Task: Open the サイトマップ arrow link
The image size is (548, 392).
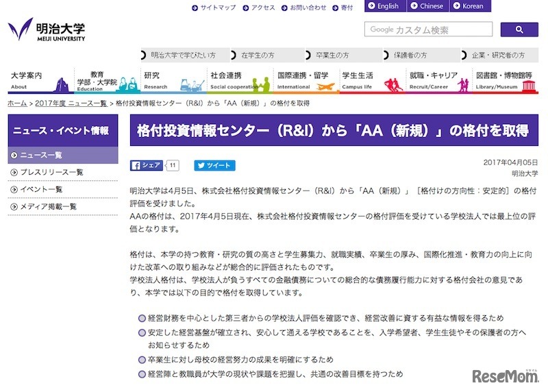Action: [214, 8]
